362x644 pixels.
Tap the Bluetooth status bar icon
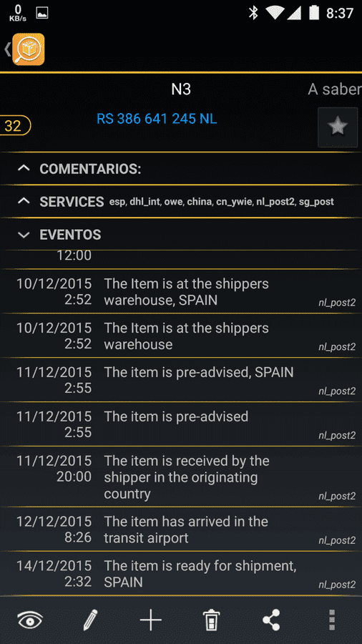click(254, 13)
